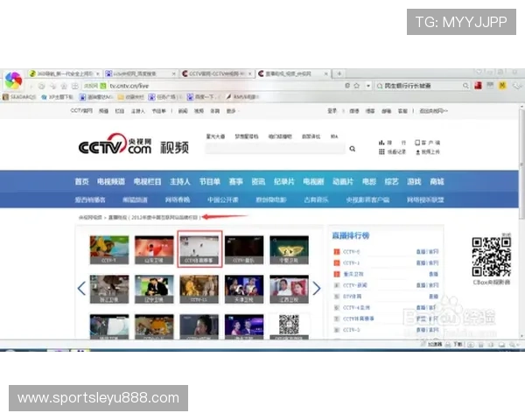Click the browser reload button
The image size is (525, 420).
[x=41, y=86]
